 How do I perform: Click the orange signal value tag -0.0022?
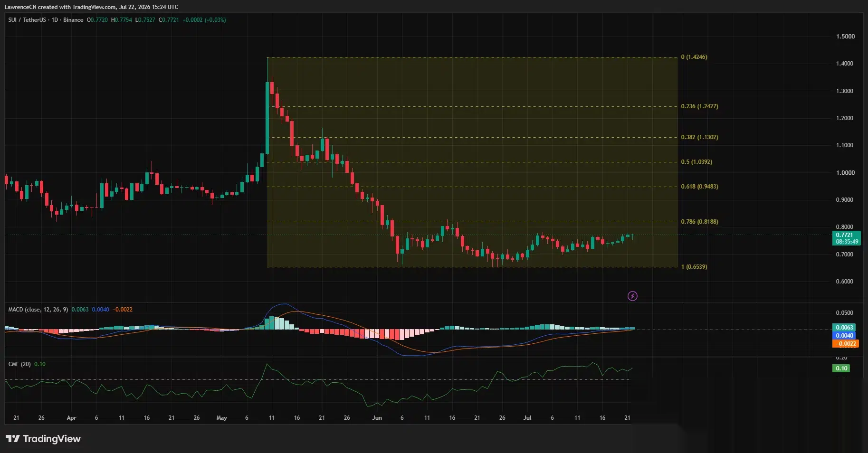pos(846,344)
